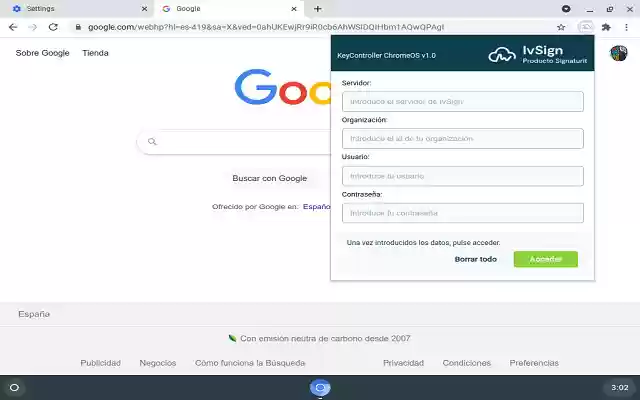Open the Condiciones footer link

(x=467, y=363)
